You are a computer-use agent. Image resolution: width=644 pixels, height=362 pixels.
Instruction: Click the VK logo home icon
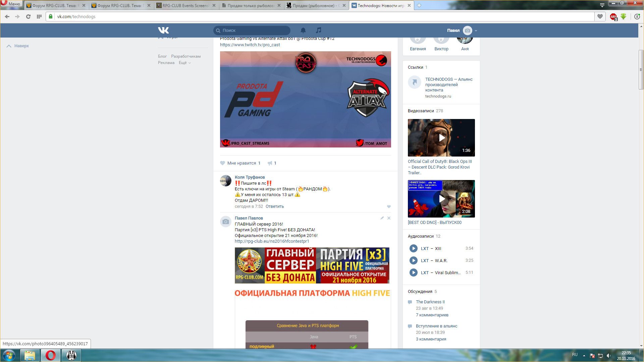click(x=163, y=30)
